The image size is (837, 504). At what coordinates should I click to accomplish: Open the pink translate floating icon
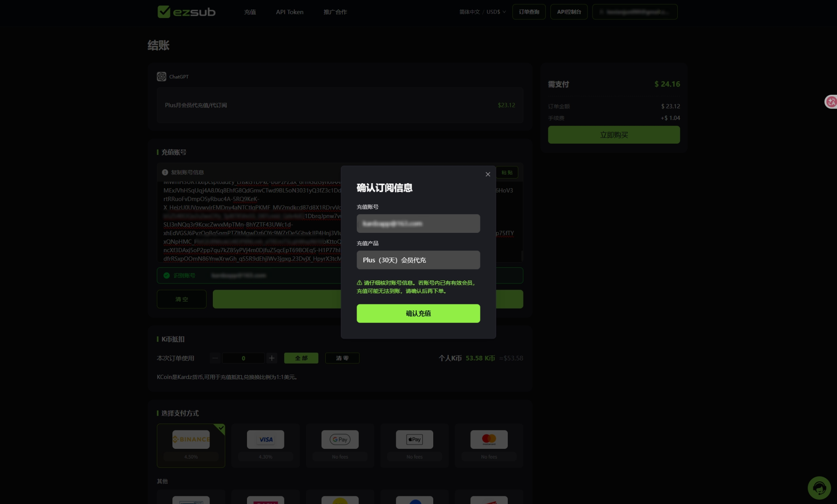[831, 101]
